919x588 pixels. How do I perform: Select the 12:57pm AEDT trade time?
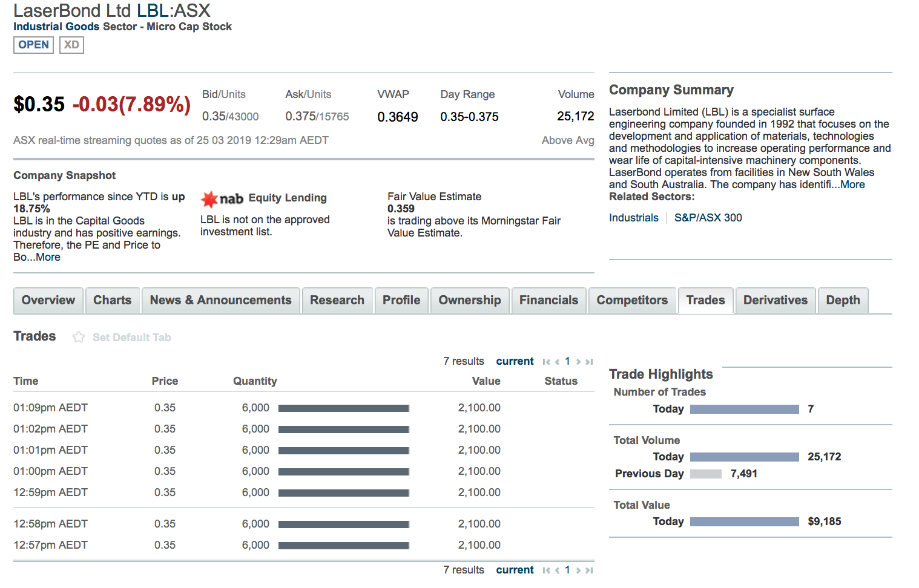51,545
